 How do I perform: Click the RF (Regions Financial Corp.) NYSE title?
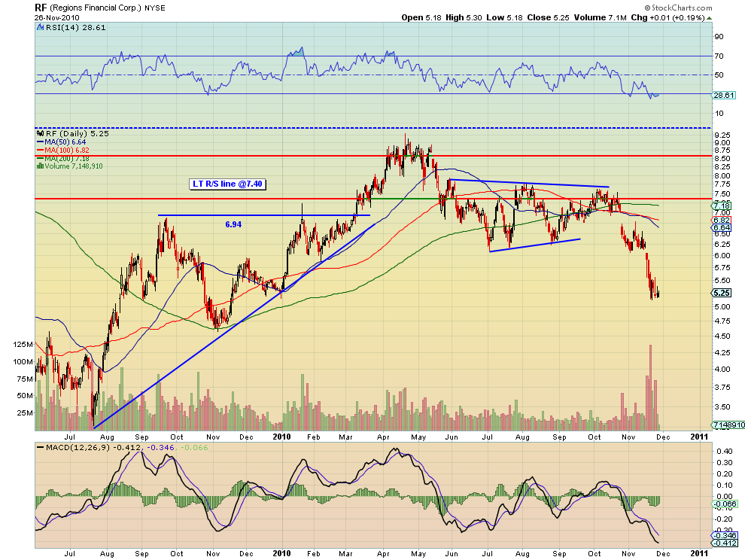[x=100, y=8]
